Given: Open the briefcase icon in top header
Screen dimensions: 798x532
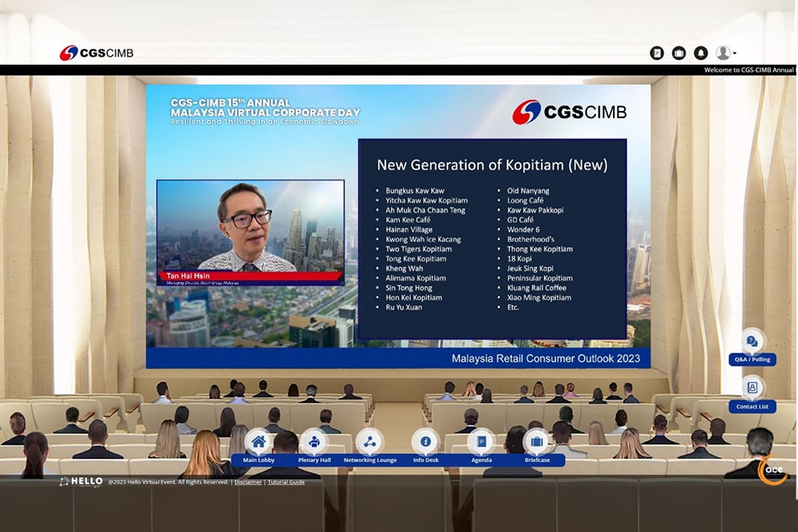Looking at the screenshot, I should point(678,53).
